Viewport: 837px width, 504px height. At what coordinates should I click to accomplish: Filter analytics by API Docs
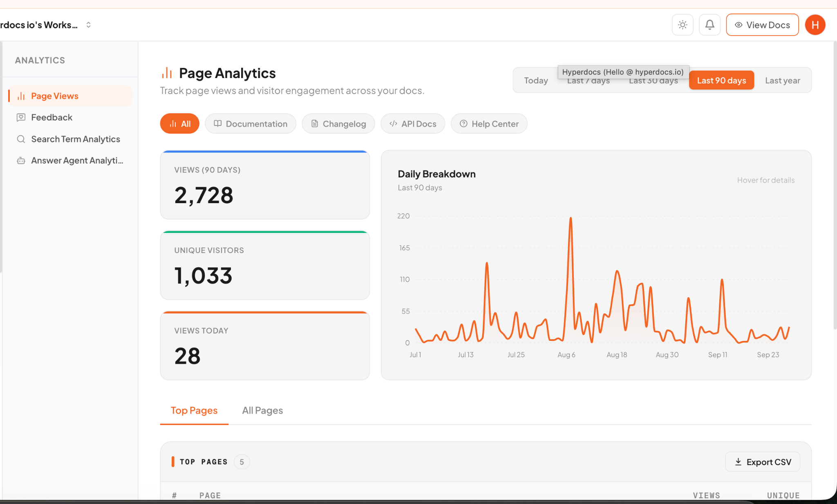[413, 124]
